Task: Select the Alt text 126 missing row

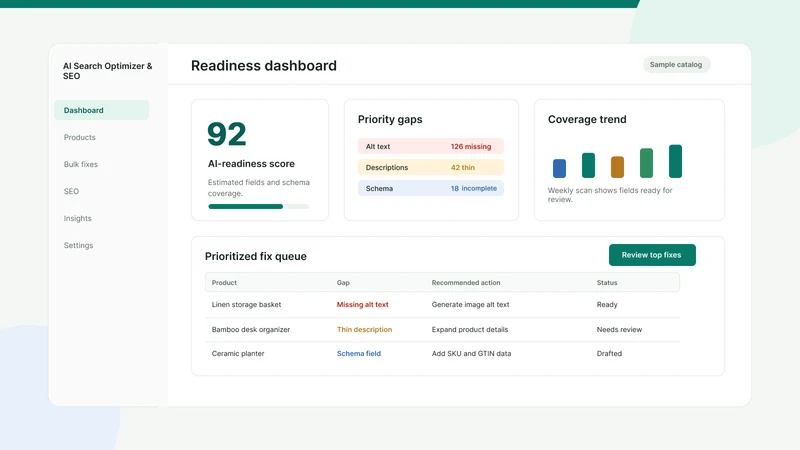Action: [431, 146]
